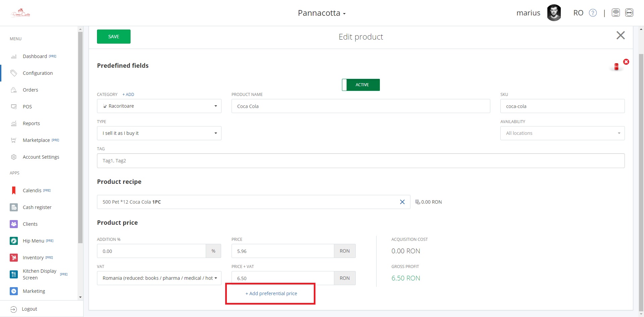Open Inventory app menu item

point(33,258)
